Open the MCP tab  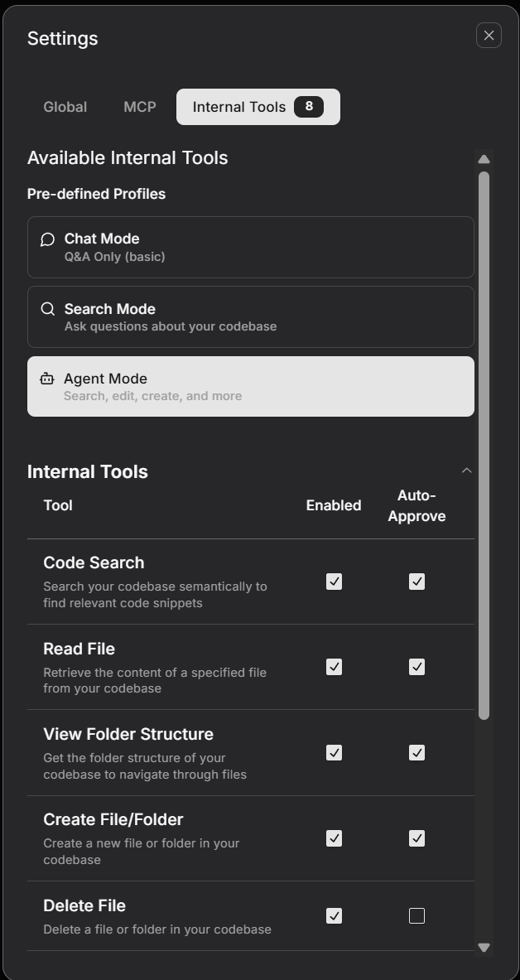(x=139, y=107)
